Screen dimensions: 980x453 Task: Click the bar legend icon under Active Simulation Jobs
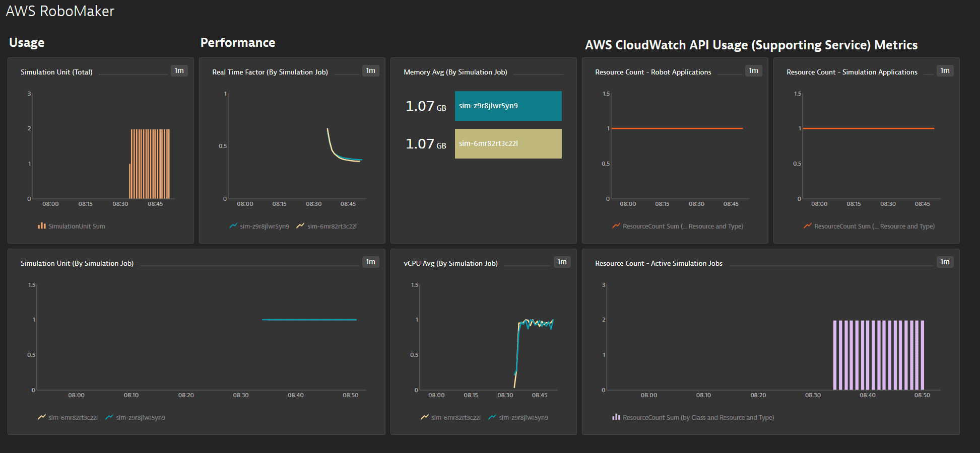point(616,417)
